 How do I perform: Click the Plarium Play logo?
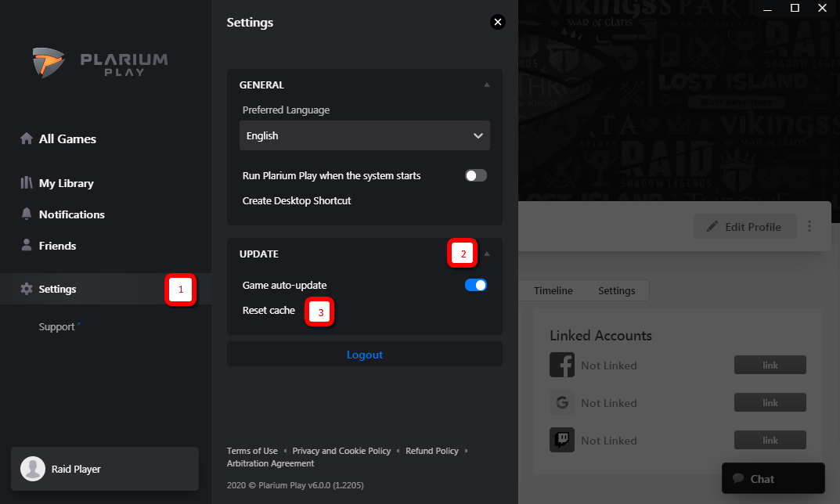pos(100,63)
